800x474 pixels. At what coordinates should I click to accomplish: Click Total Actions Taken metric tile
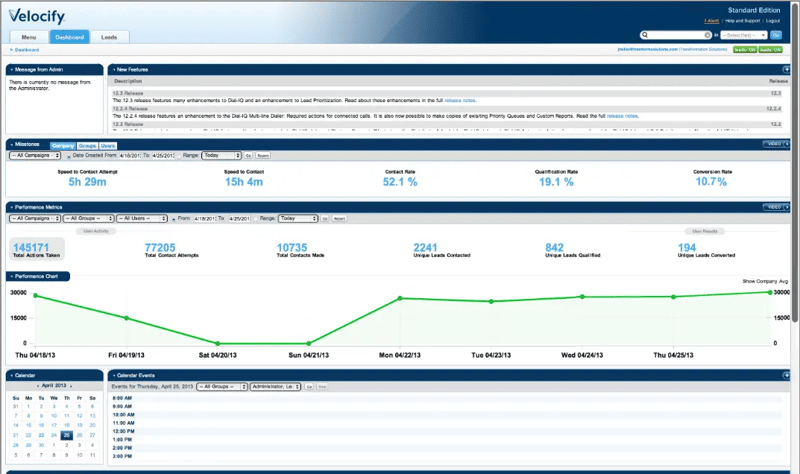click(36, 248)
